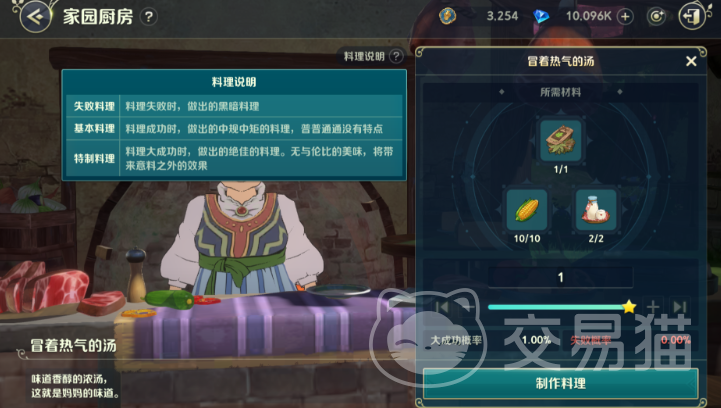
Task: Increase quantity with the plus button
Action: [652, 307]
